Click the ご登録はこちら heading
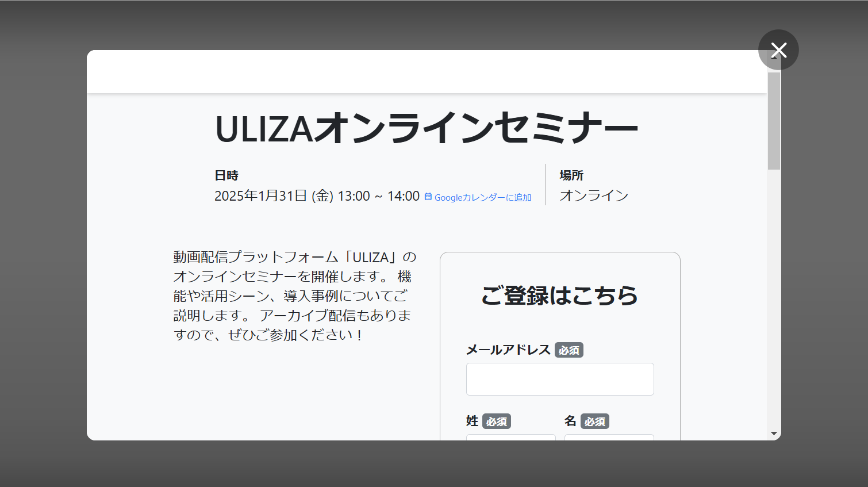Image resolution: width=868 pixels, height=487 pixels. tap(560, 295)
